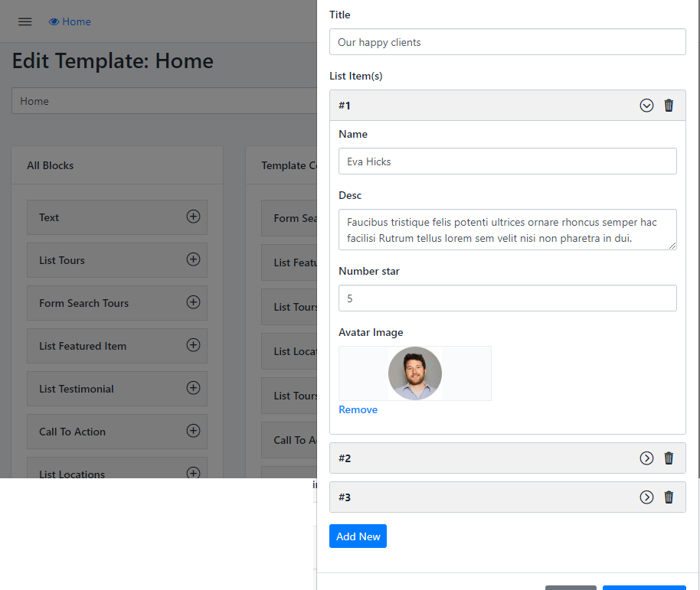
Task: Expand list item #3
Action: [x=646, y=497]
